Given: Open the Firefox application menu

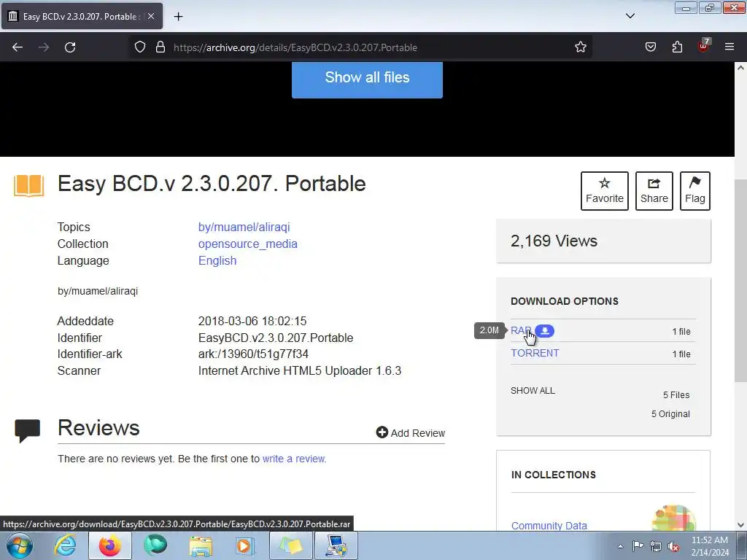Looking at the screenshot, I should tap(729, 47).
